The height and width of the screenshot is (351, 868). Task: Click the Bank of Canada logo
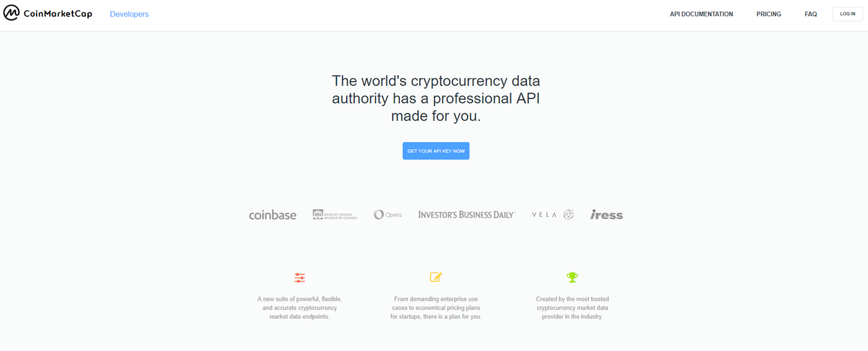click(x=335, y=215)
